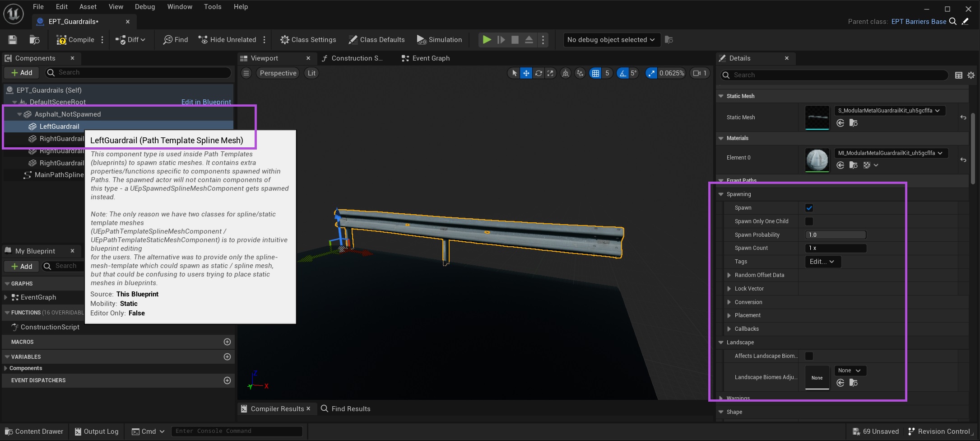The width and height of the screenshot is (980, 441).
Task: Click the Spawn Probability value field
Action: pos(835,235)
